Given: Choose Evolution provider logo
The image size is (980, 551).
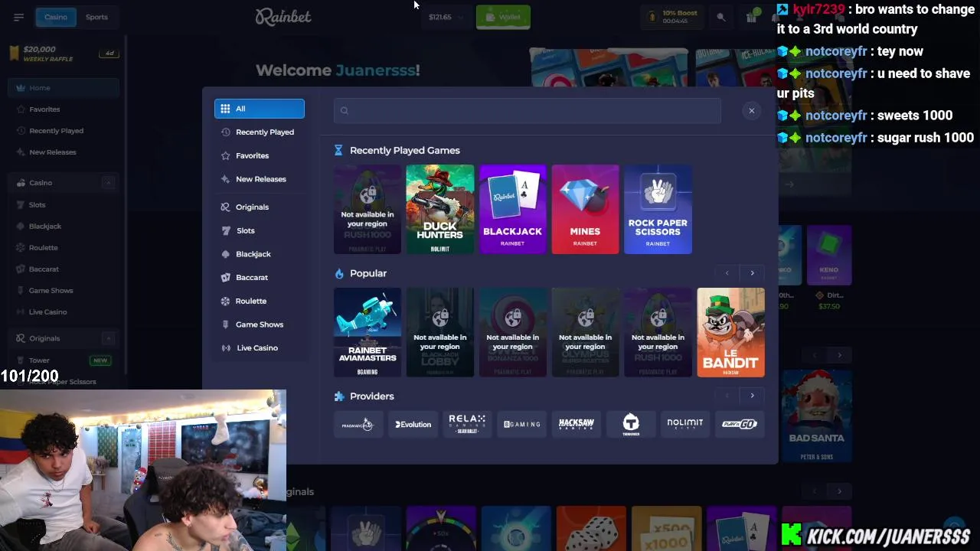Looking at the screenshot, I should coord(413,424).
